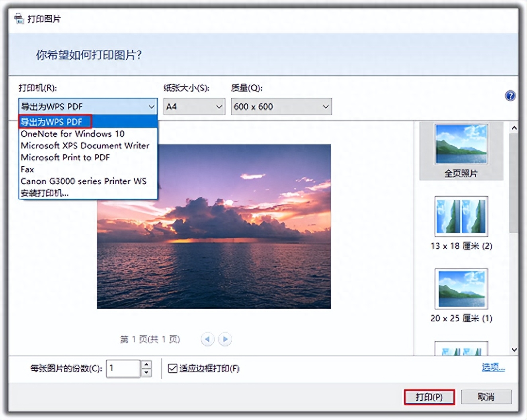Go to next page arrow button
This screenshot has height=420, width=527.
point(225,339)
